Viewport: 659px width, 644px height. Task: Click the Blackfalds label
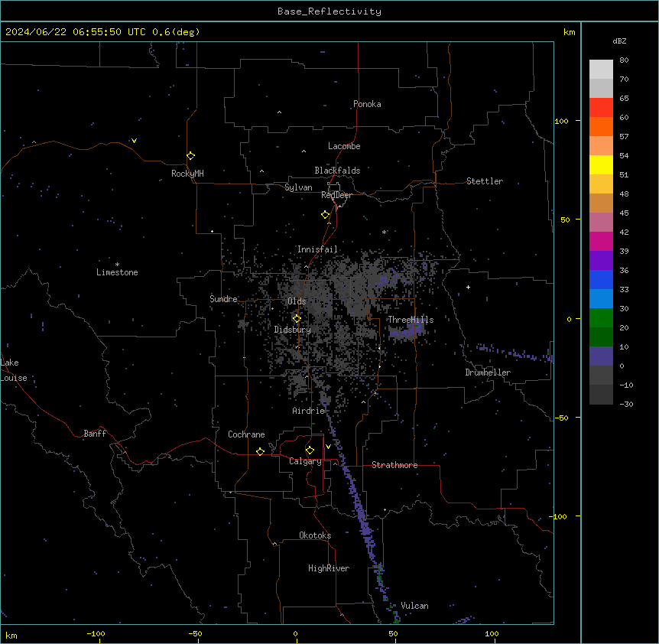tap(337, 171)
